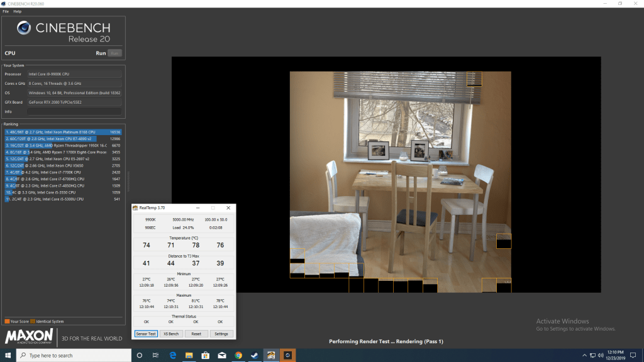
Task: Select ranking row Intel Xeon Platinum 8168 CPU
Action: point(63,132)
